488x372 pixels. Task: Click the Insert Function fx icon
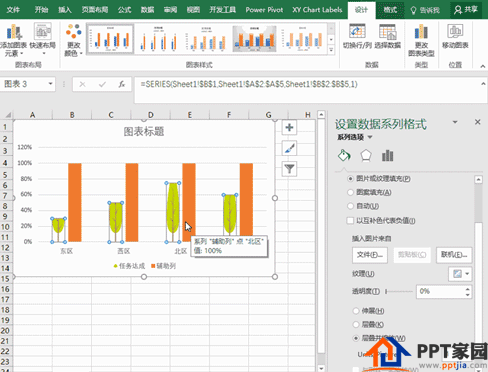(122, 85)
